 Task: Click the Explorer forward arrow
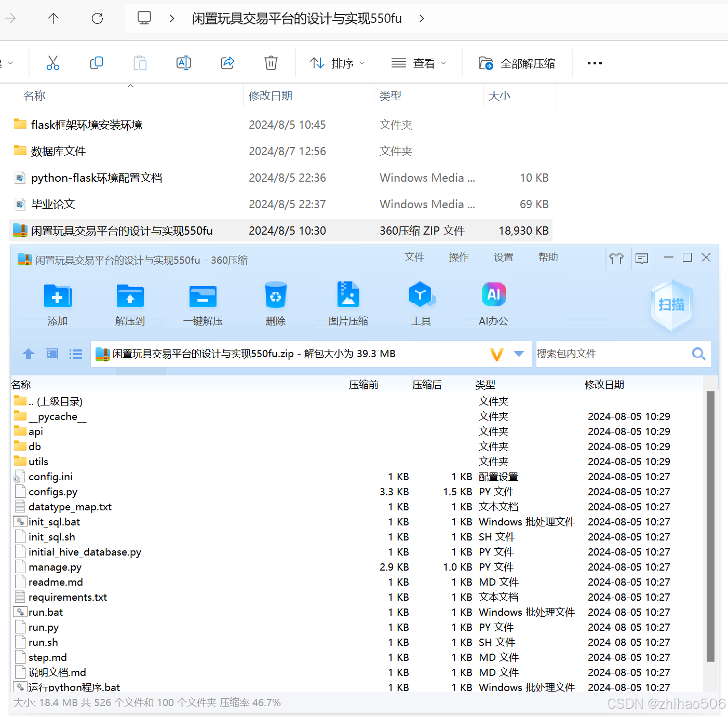click(10, 19)
